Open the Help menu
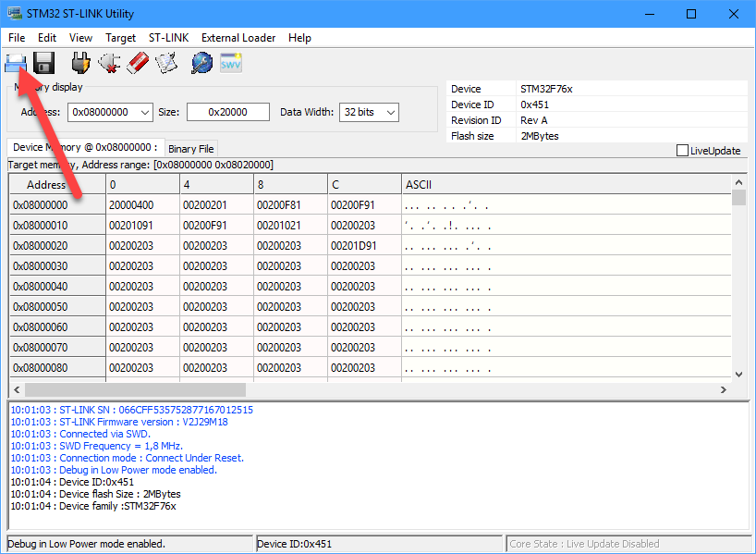Image resolution: width=756 pixels, height=554 pixels. pos(299,38)
